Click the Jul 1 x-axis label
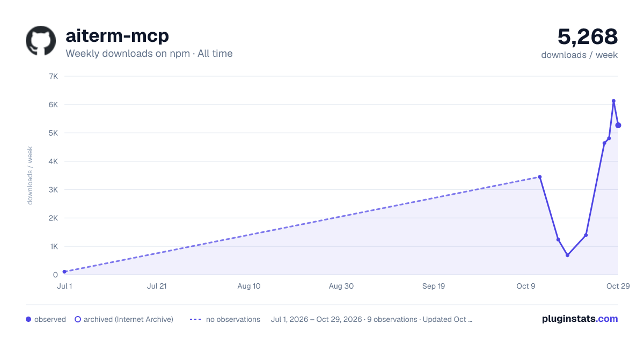The height and width of the screenshot is (338, 644). (x=64, y=286)
